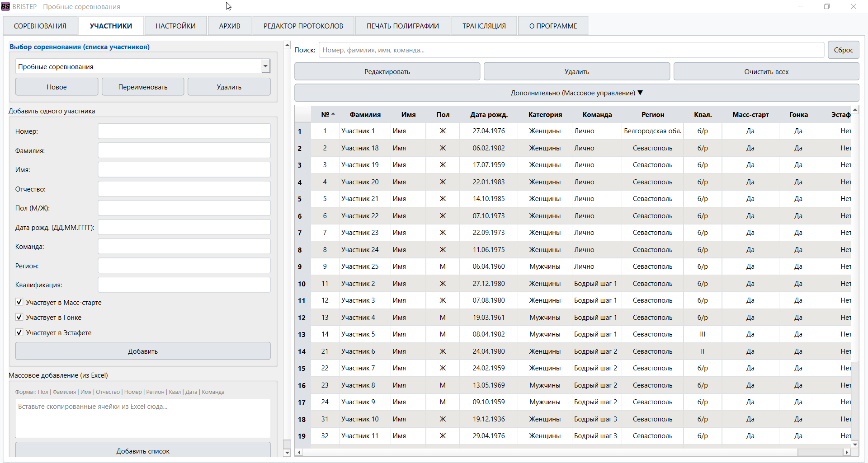Click the Переименовать button

[x=142, y=86]
